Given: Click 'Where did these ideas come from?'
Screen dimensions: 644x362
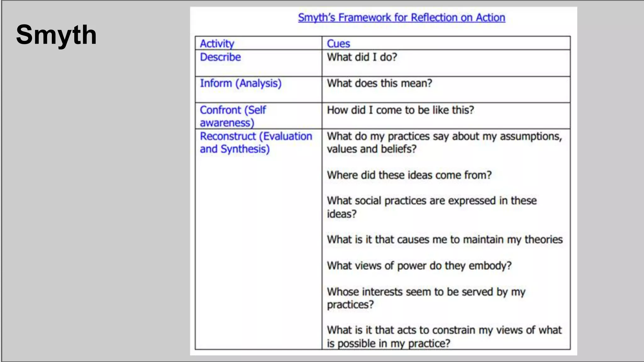Looking at the screenshot, I should (x=409, y=175).
